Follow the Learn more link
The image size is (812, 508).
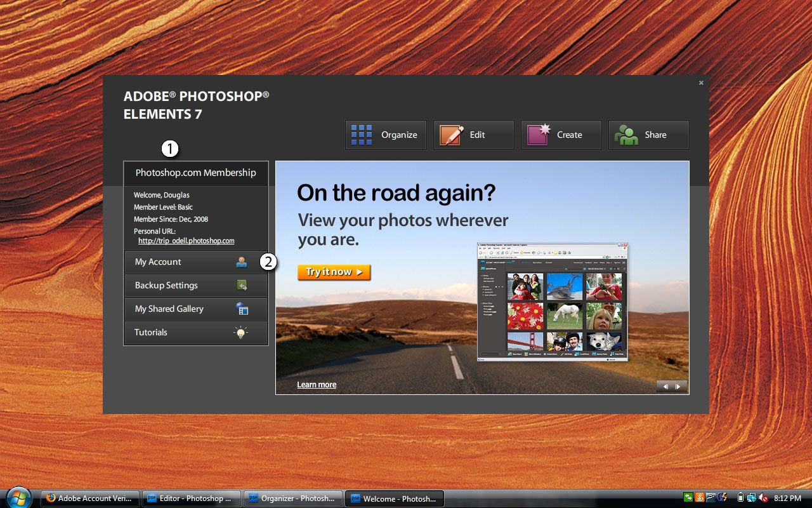[317, 385]
